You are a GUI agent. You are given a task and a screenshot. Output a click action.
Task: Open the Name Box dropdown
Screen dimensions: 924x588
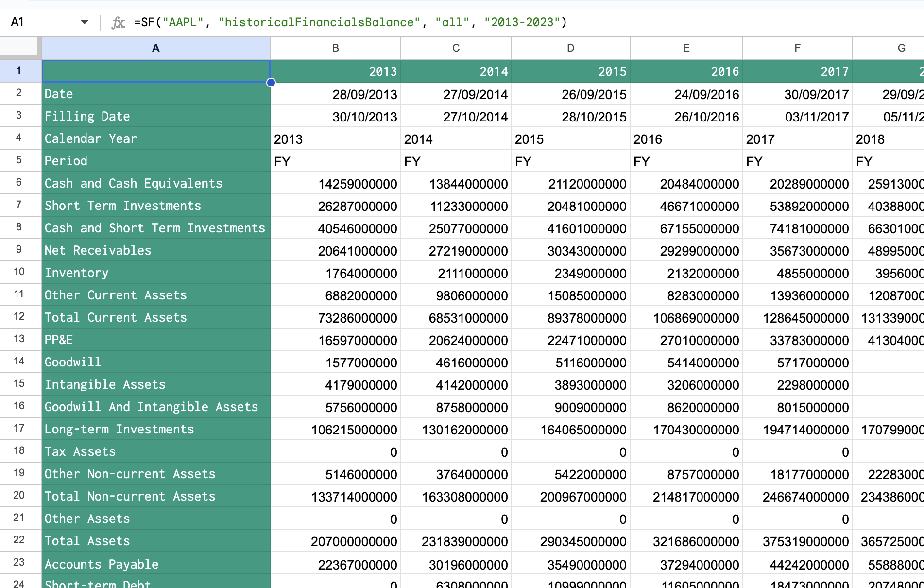pyautogui.click(x=84, y=22)
